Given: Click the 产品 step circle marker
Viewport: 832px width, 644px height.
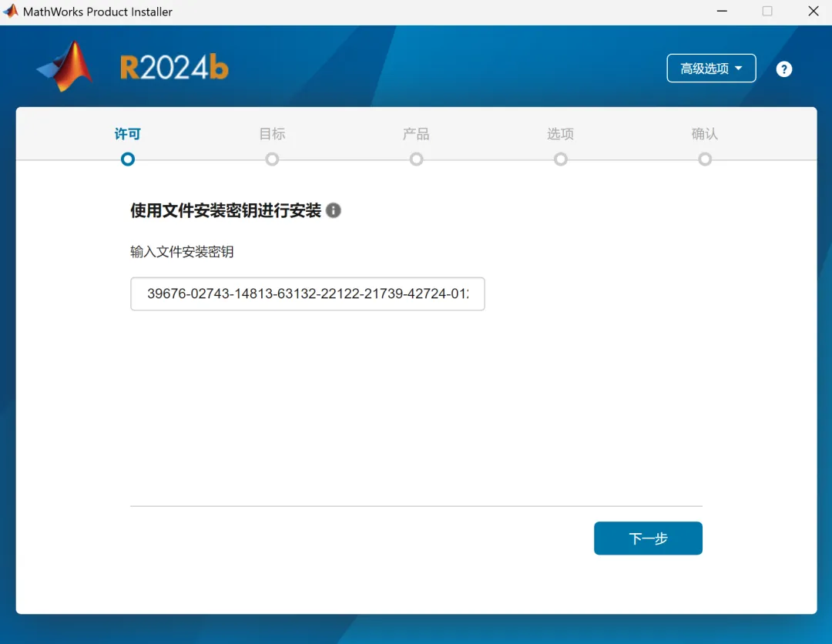Looking at the screenshot, I should (417, 159).
